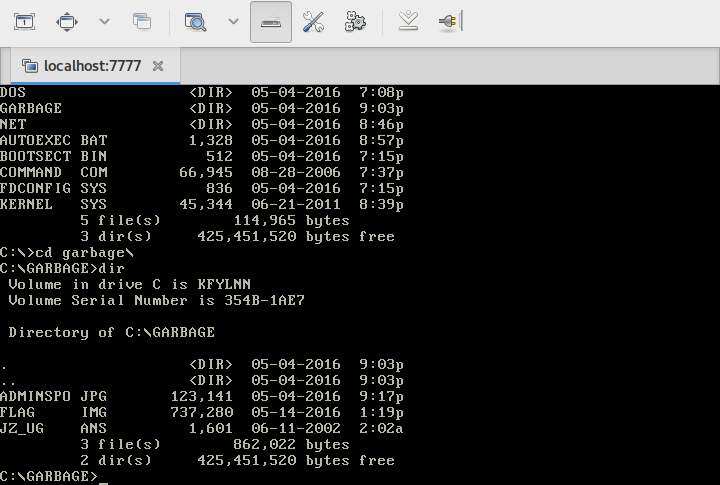The image size is (720, 485).
Task: Click the 06-11-2002 date value
Action: coord(296,429)
